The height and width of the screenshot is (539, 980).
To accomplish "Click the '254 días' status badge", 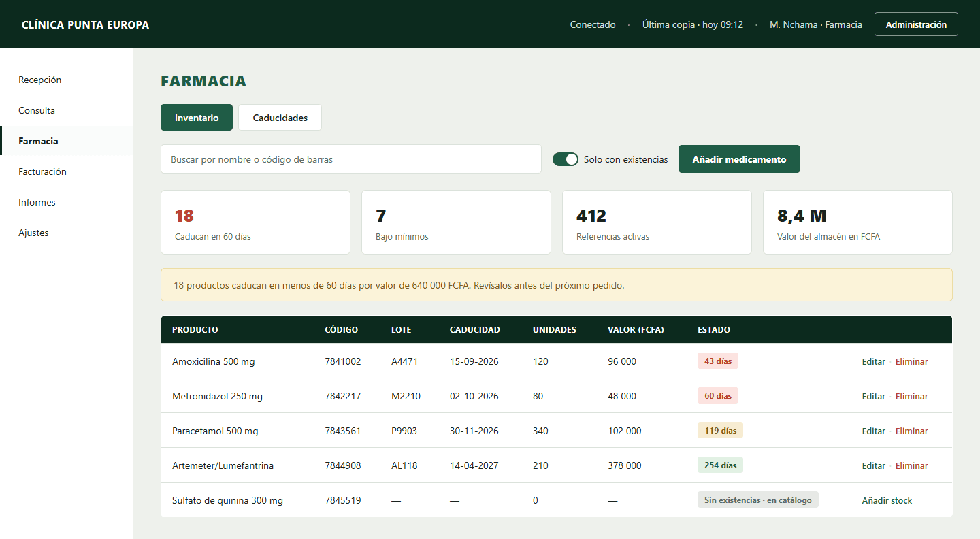I will click(x=720, y=465).
